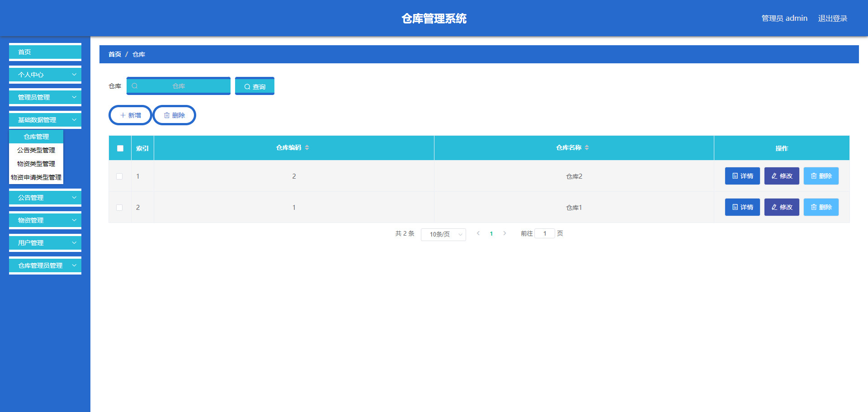
Task: Check the checkbox for row 仓库1
Action: click(x=119, y=208)
